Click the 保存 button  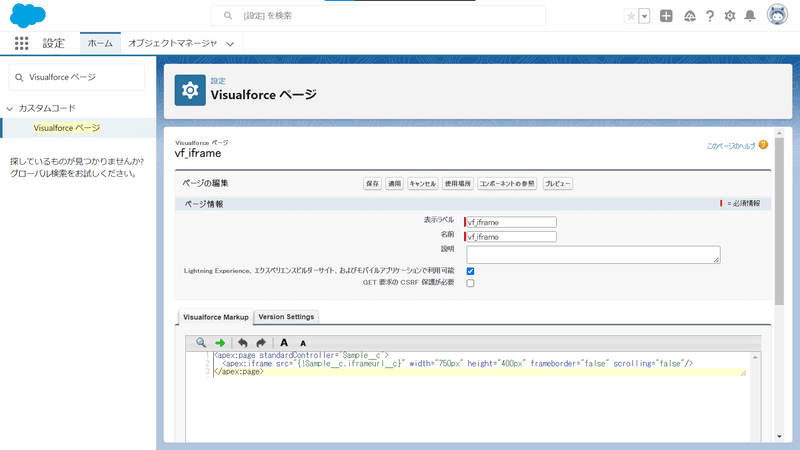click(x=372, y=184)
